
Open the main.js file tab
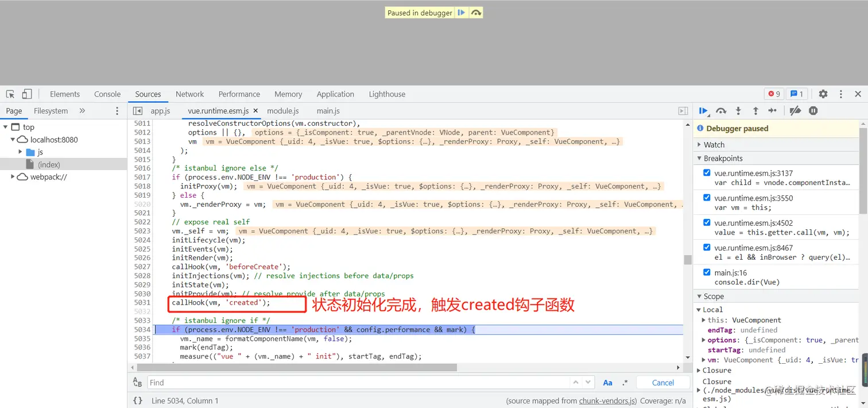(328, 111)
